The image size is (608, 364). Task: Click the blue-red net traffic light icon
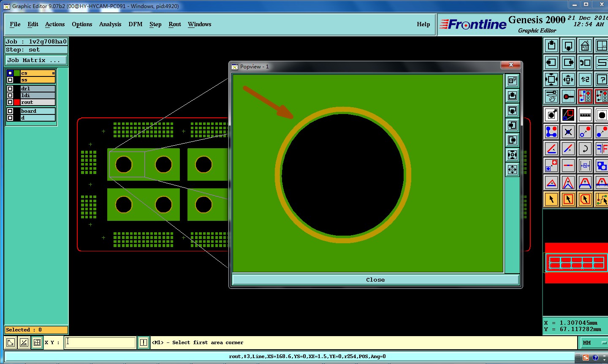tap(585, 96)
